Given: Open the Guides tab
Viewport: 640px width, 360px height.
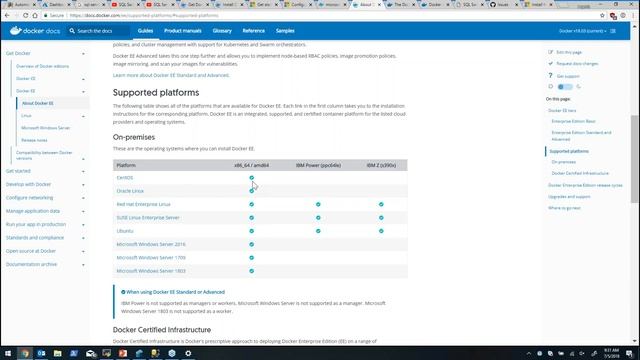Looking at the screenshot, I should point(145,31).
